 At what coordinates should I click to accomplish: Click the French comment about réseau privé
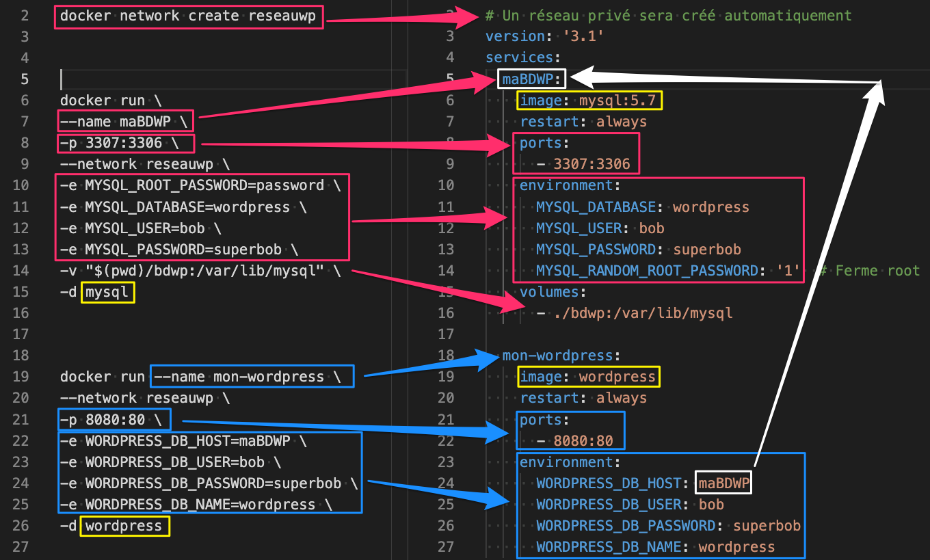(668, 15)
